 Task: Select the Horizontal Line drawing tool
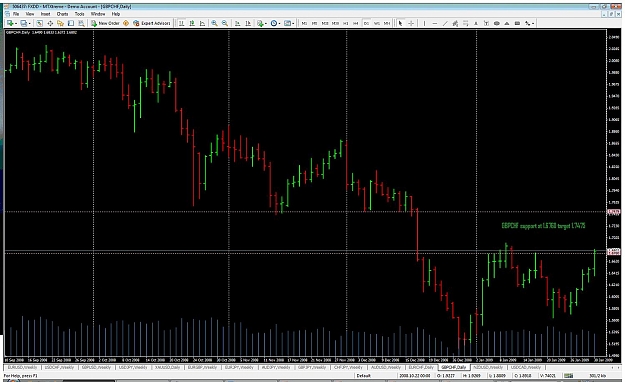click(435, 23)
